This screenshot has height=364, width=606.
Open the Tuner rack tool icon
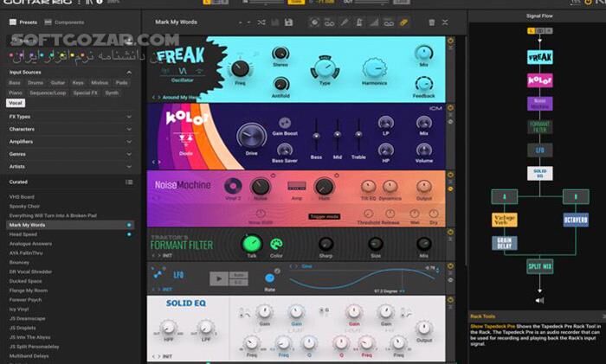344,22
